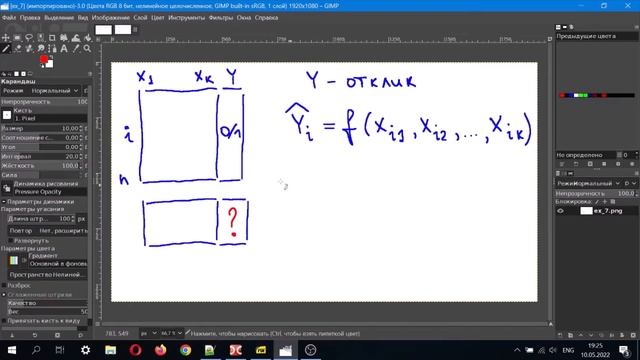Toggle Привязать кисть к виду checkbox
The image size is (640, 360).
4,321
